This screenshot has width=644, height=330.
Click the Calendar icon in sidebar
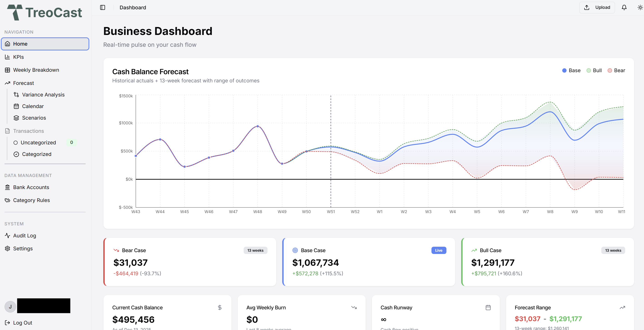pos(16,106)
